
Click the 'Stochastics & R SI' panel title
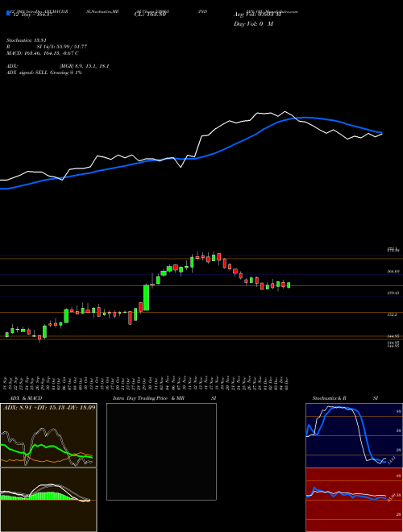point(345,398)
